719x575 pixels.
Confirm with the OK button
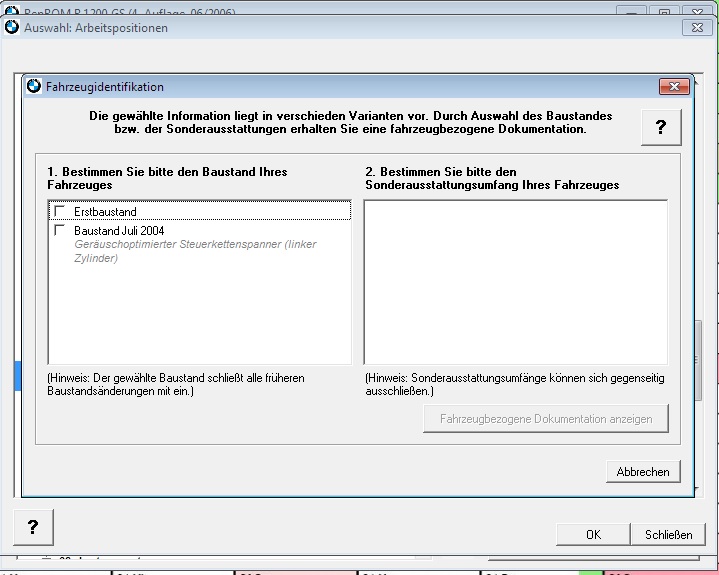pos(593,534)
